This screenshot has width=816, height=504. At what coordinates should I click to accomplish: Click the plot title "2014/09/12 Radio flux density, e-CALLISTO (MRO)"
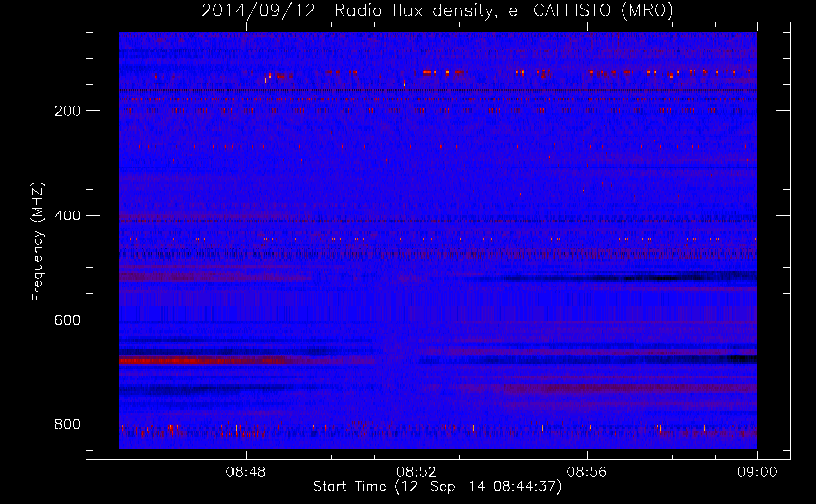tap(437, 10)
